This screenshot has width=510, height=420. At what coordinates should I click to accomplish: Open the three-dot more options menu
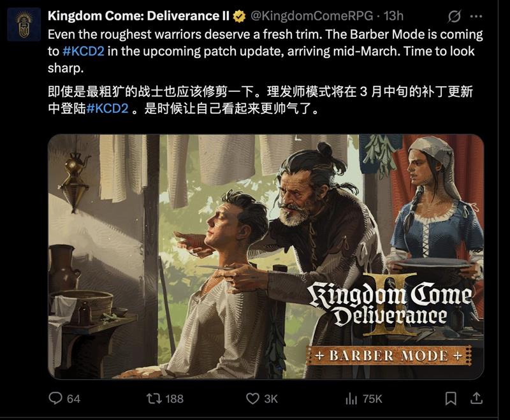point(476,17)
